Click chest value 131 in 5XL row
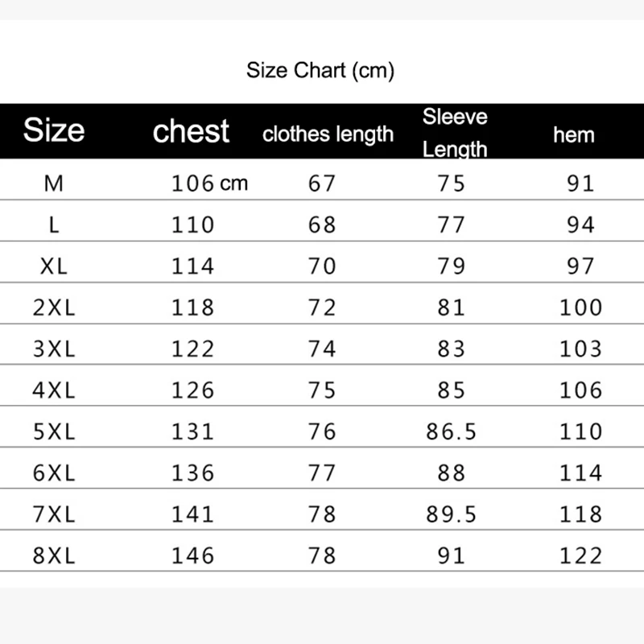The height and width of the screenshot is (644, 644). click(x=193, y=431)
